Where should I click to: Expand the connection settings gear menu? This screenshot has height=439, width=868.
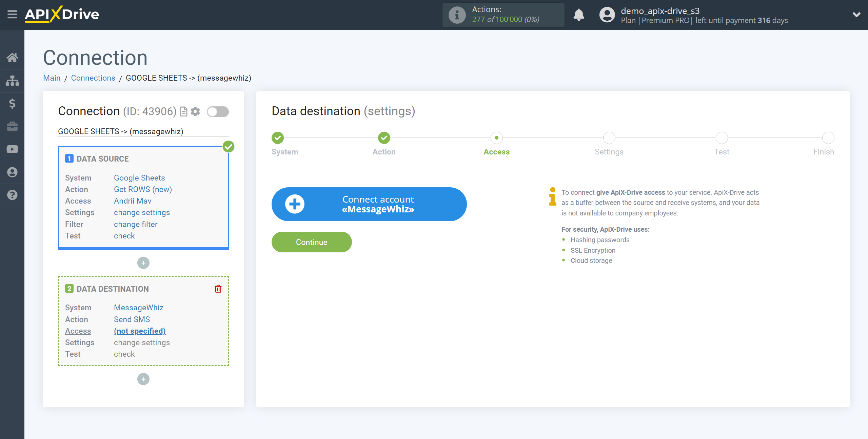click(x=195, y=111)
